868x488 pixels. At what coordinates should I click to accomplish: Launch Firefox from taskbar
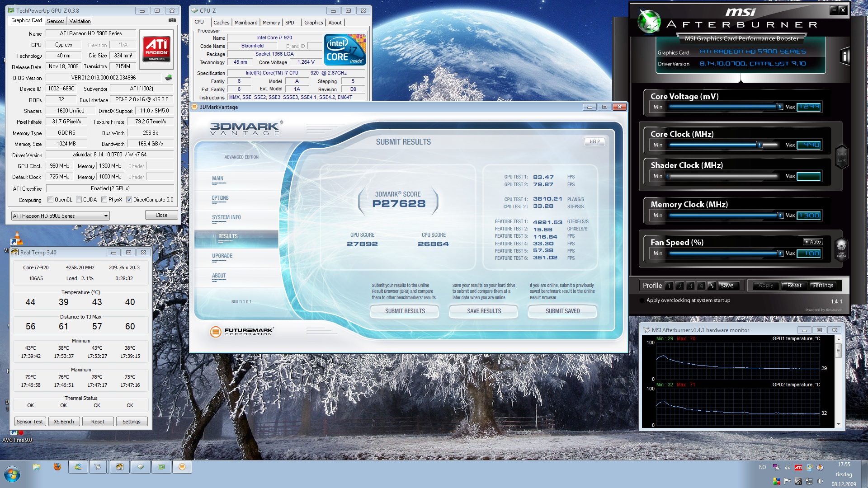57,467
